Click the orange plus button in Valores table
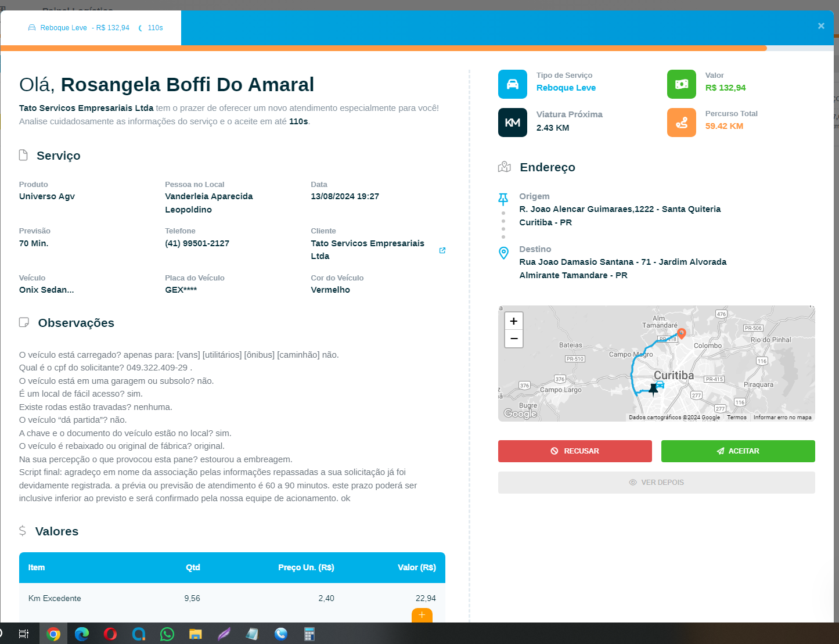The height and width of the screenshot is (644, 839). click(x=422, y=615)
